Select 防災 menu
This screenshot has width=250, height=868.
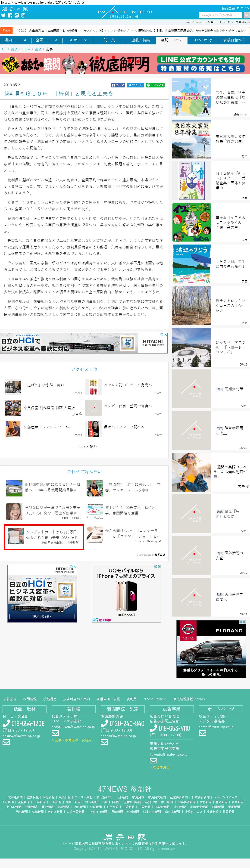tap(109, 40)
